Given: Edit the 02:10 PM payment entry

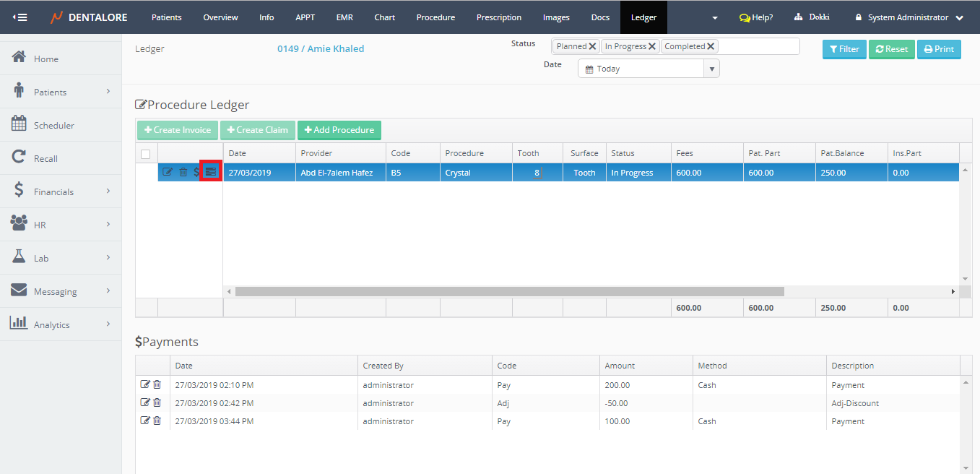Looking at the screenshot, I should click(145, 384).
